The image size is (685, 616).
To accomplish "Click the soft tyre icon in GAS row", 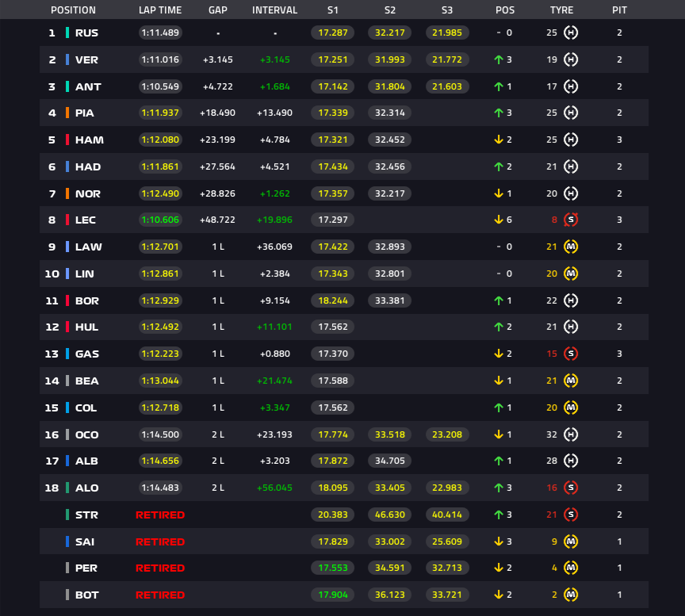I will 571,354.
